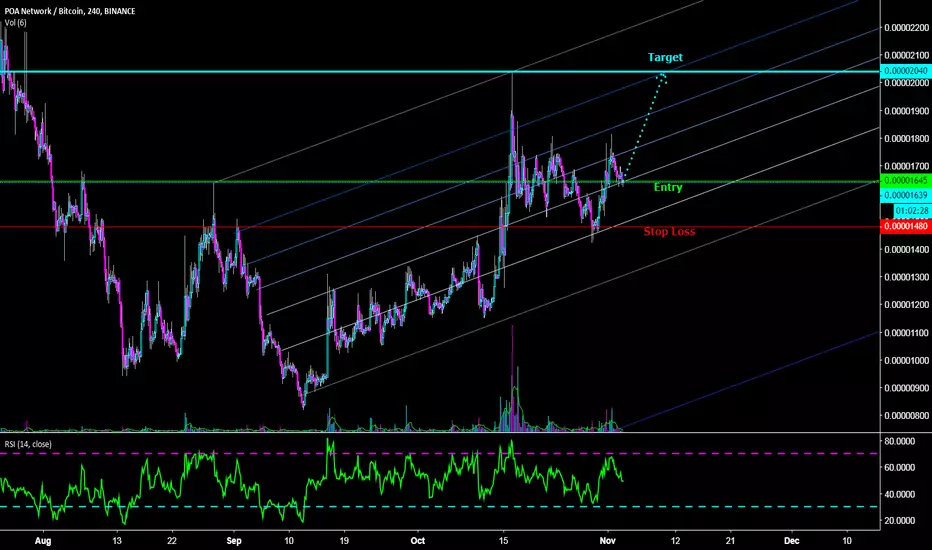Viewport: 932px width, 550px height.
Task: Click the cyan Target label
Action: pos(665,57)
